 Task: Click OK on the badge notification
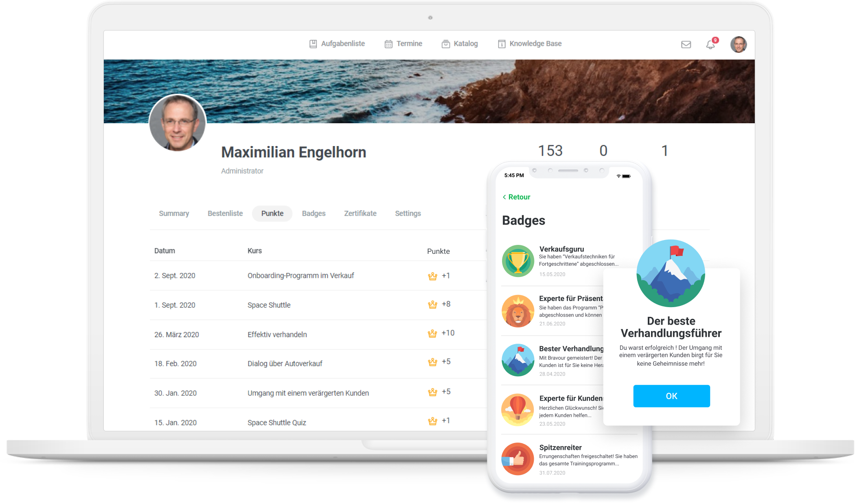coord(672,395)
